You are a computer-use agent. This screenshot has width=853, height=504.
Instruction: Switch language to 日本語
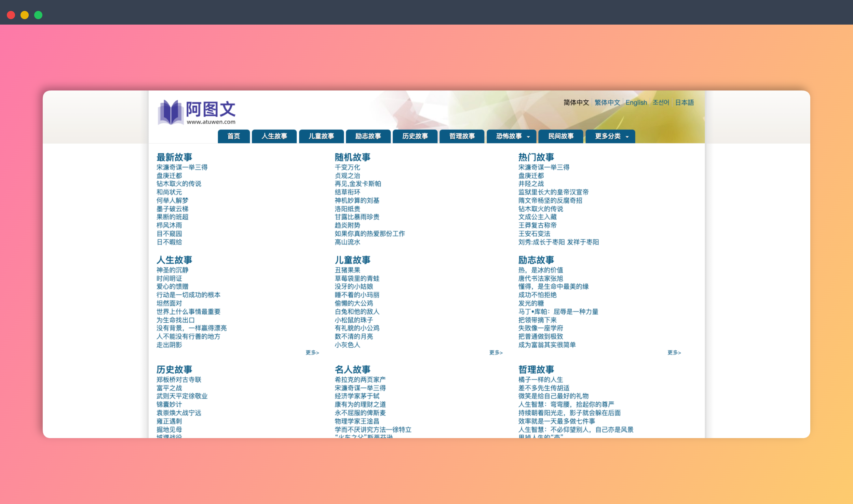click(x=684, y=102)
